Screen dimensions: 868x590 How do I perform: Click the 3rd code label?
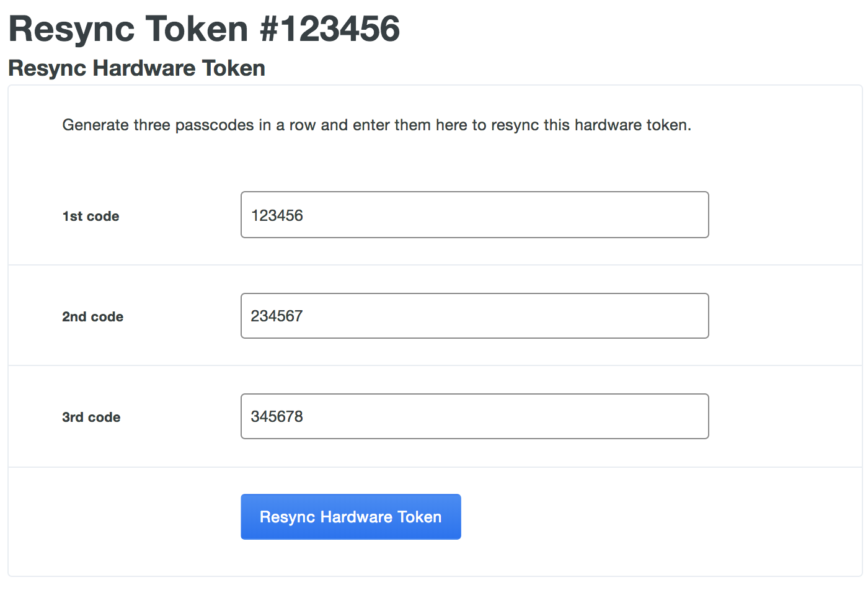[91, 417]
